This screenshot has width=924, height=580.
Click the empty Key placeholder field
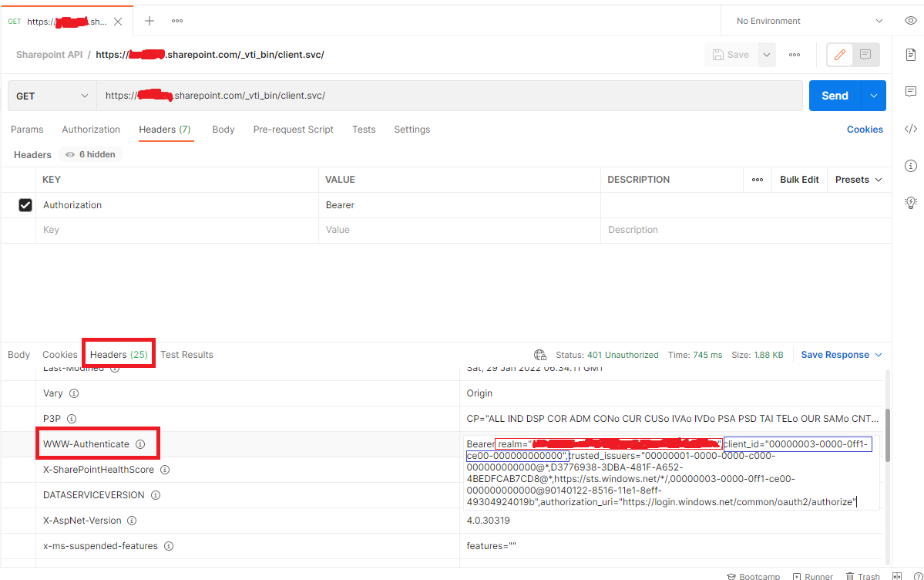coord(177,230)
